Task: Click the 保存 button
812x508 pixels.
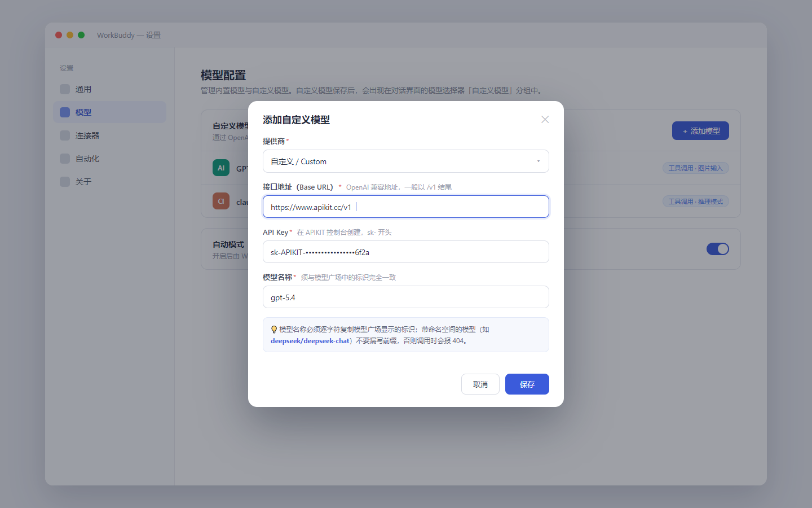Action: [527, 384]
